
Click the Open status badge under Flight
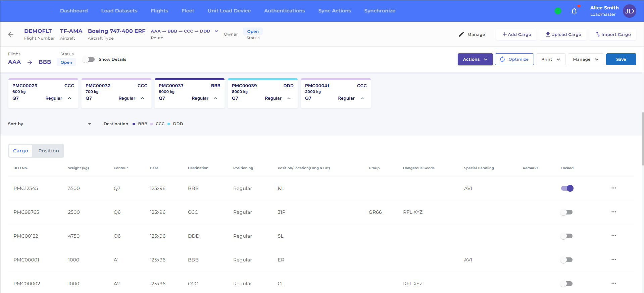coord(66,62)
